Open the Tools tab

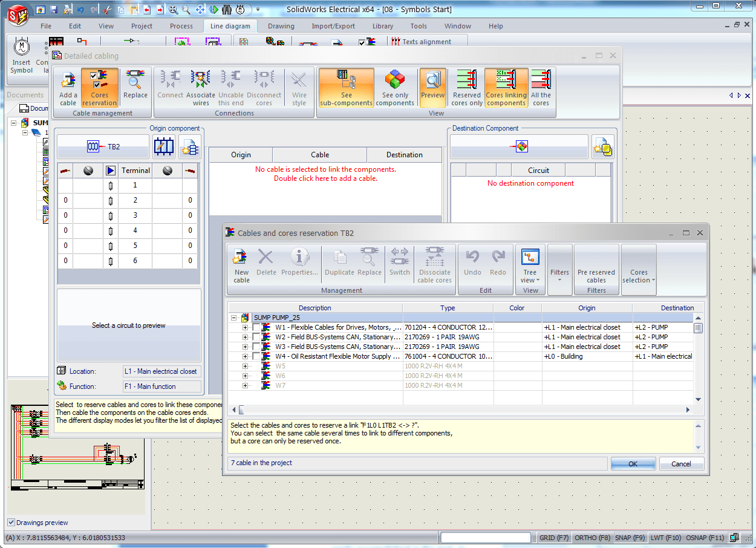coord(419,26)
